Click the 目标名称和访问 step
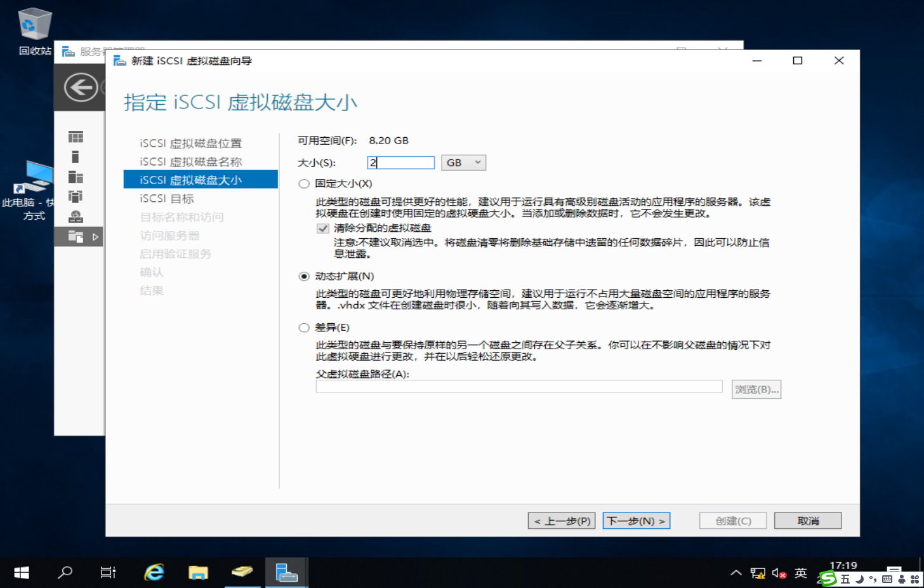This screenshot has height=588, width=924. click(x=182, y=217)
